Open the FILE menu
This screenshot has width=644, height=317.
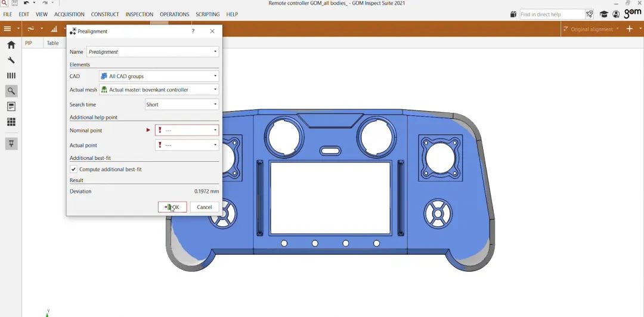[7, 14]
